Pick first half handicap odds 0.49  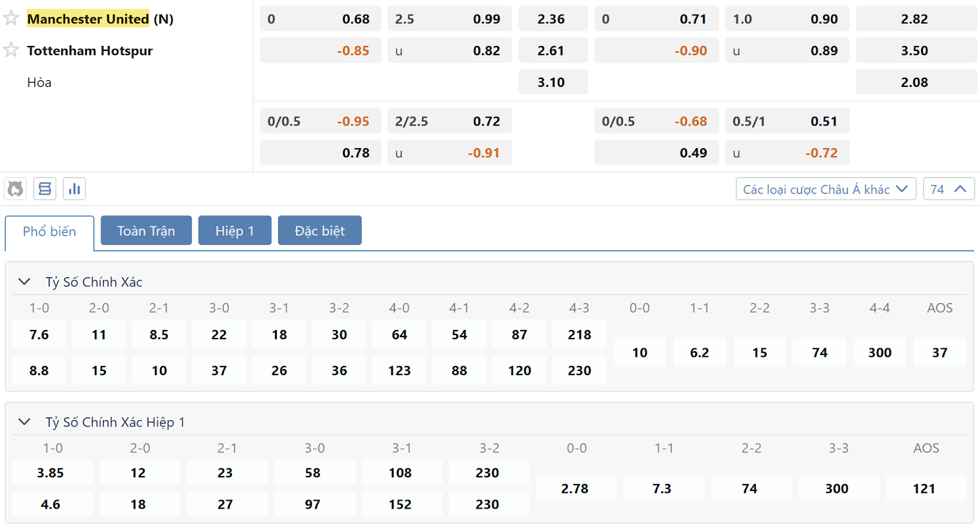pos(657,153)
